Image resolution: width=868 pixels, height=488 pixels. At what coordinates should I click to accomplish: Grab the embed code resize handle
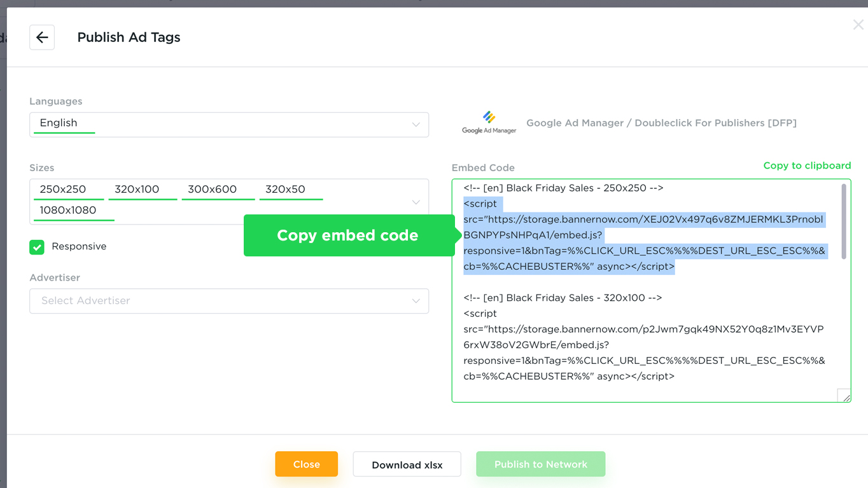(844, 396)
